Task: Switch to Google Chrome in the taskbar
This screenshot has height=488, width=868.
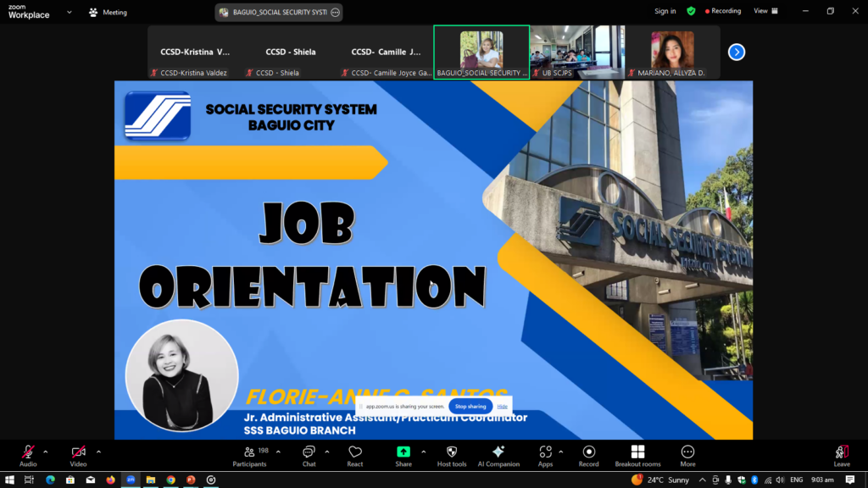Action: point(171,480)
